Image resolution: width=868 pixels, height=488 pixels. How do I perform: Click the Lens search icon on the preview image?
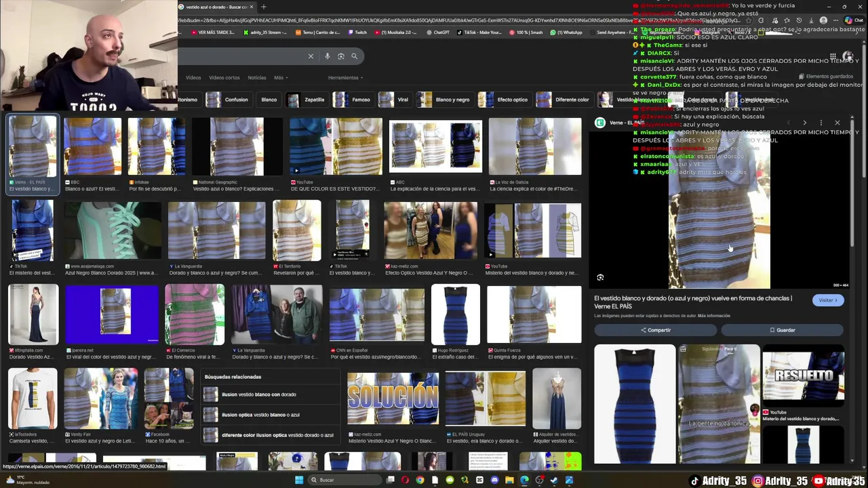point(600,277)
